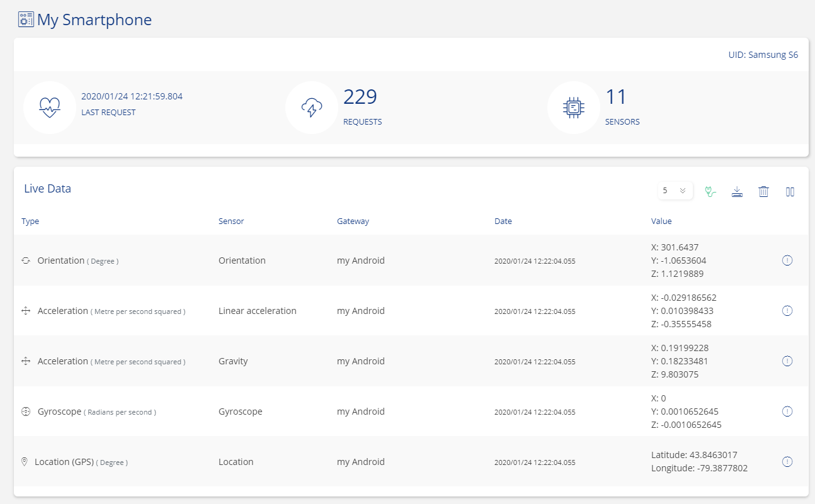Viewport: 815px width, 504px height.
Task: Click the 11 sensors count
Action: click(617, 97)
